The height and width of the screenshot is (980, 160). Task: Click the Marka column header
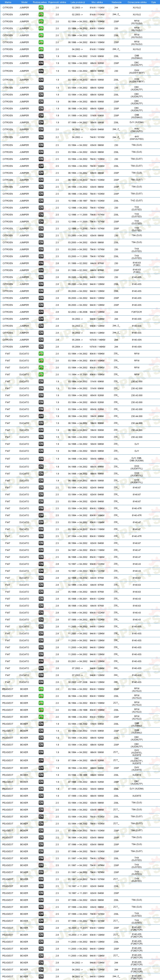pyautogui.click(x=8, y=2)
